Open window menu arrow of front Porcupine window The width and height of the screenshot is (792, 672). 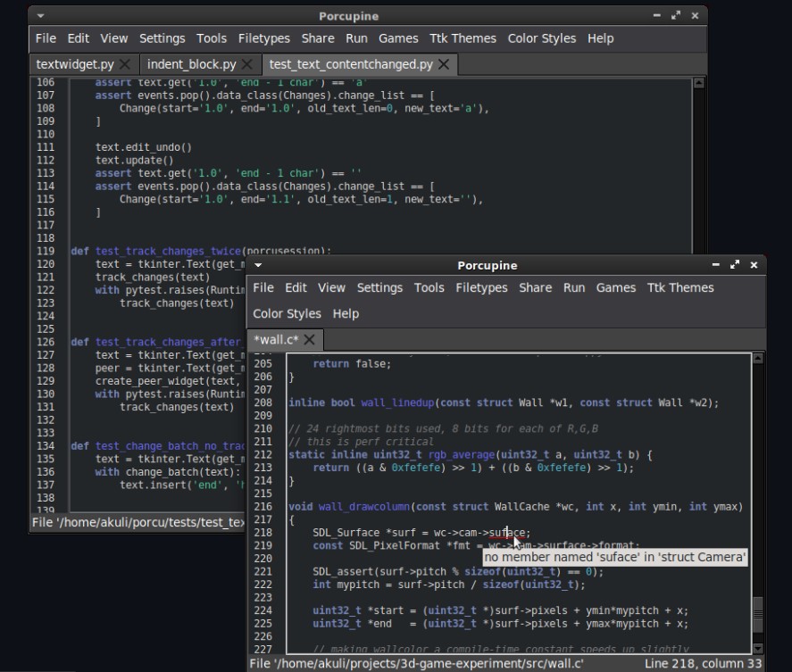coord(258,265)
